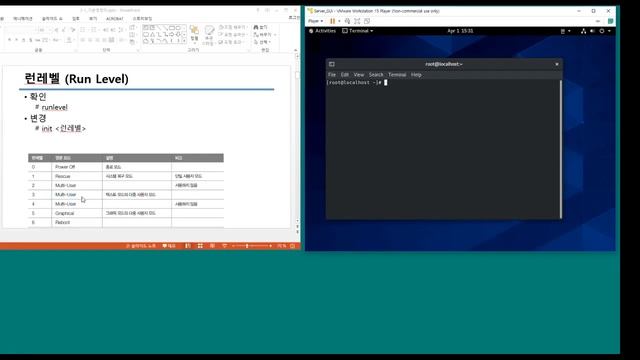The width and height of the screenshot is (640, 360).
Task: Click the runlevel command text on slide
Action: coord(54,107)
